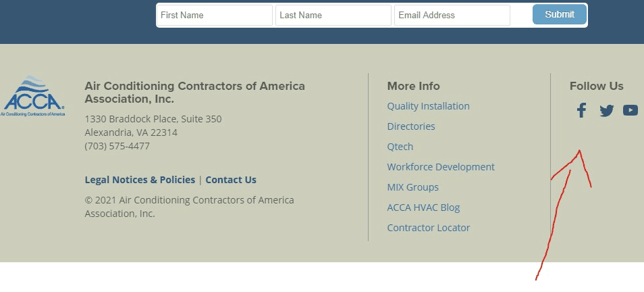Click into the First Name field

tap(215, 16)
